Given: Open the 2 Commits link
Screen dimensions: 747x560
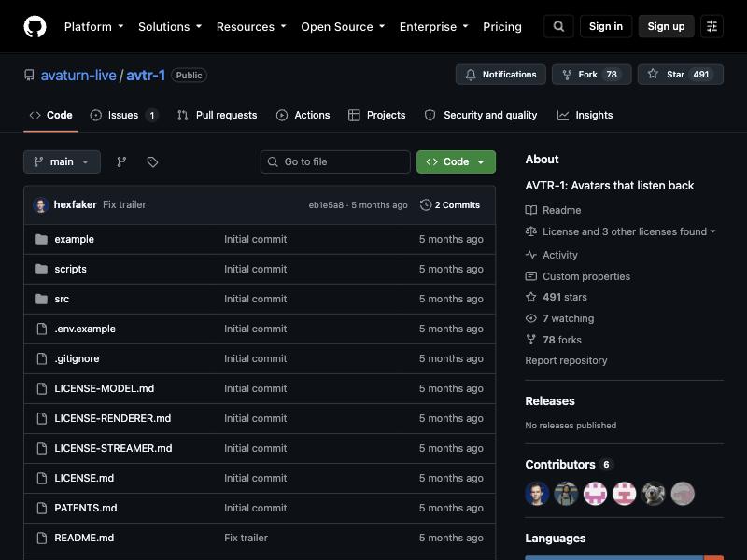Looking at the screenshot, I should (x=450, y=204).
